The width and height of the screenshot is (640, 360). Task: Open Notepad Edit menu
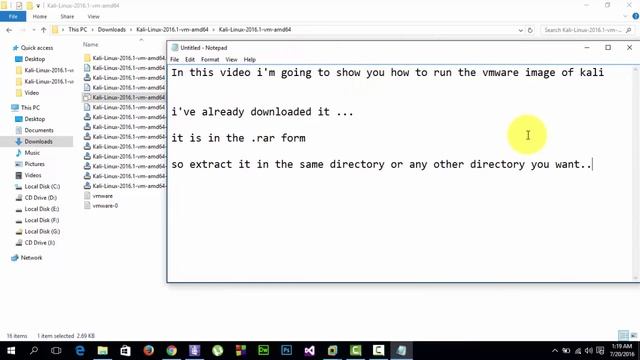[190, 60]
